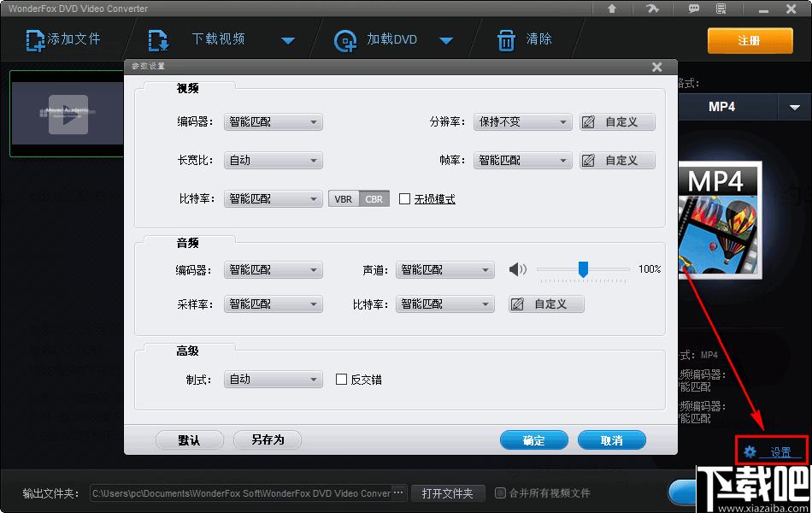Open the audio bitrate dropdown
Image resolution: width=812 pixels, height=513 pixels.
[444, 304]
